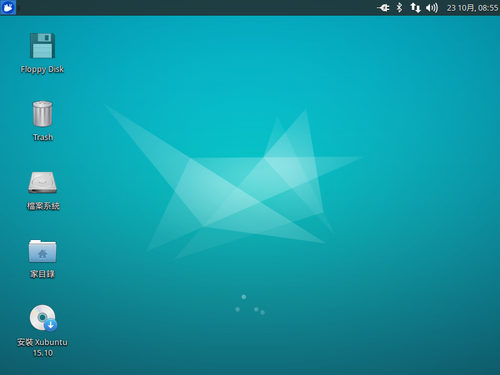This screenshot has height=375, width=500.
Task: Open the Whisker applications menu
Action: [8, 7]
